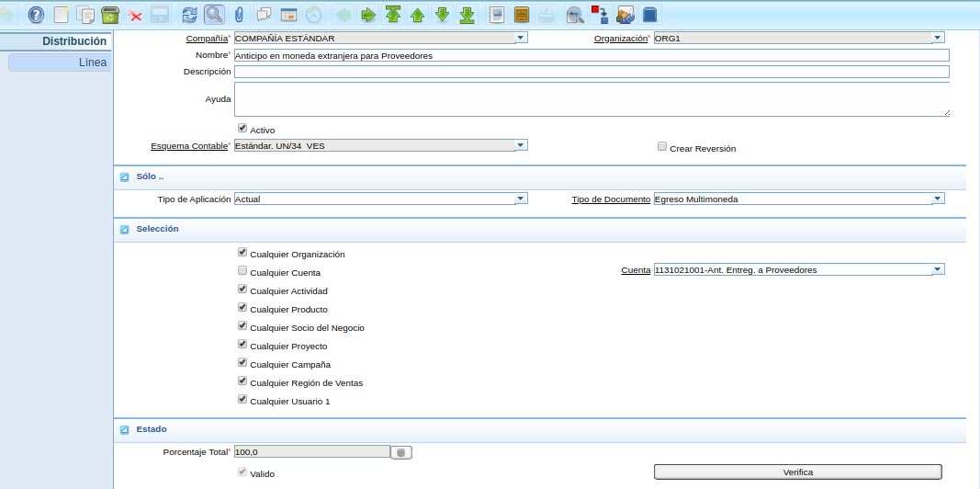
Task: Jump to first record icon
Action: coord(393,14)
